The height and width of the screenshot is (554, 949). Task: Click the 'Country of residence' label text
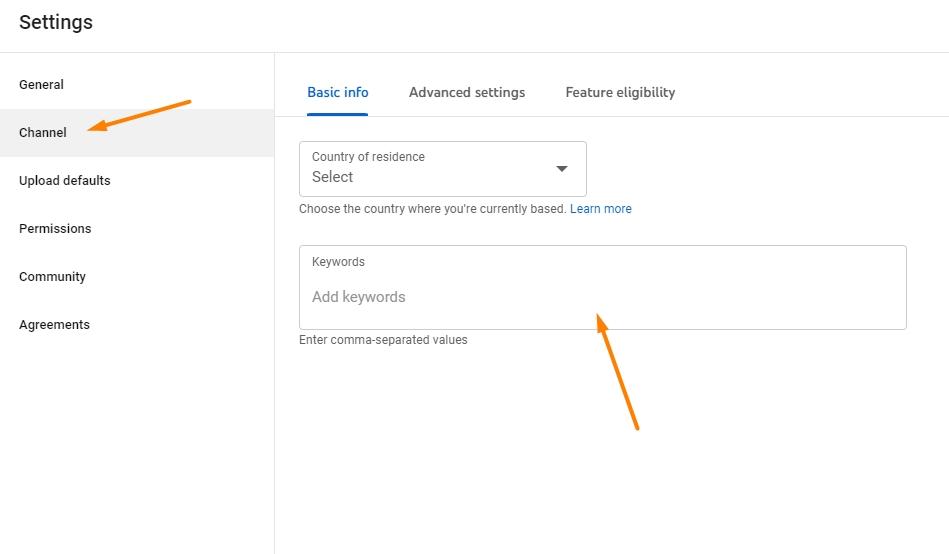click(x=368, y=157)
